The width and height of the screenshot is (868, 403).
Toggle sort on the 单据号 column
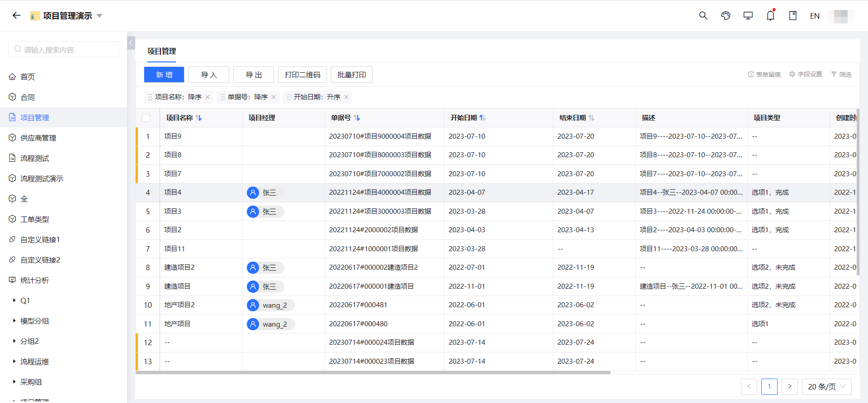coord(357,118)
